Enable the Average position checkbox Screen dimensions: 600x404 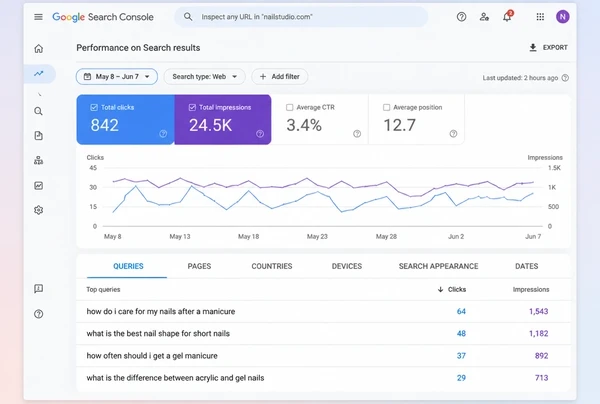386,108
